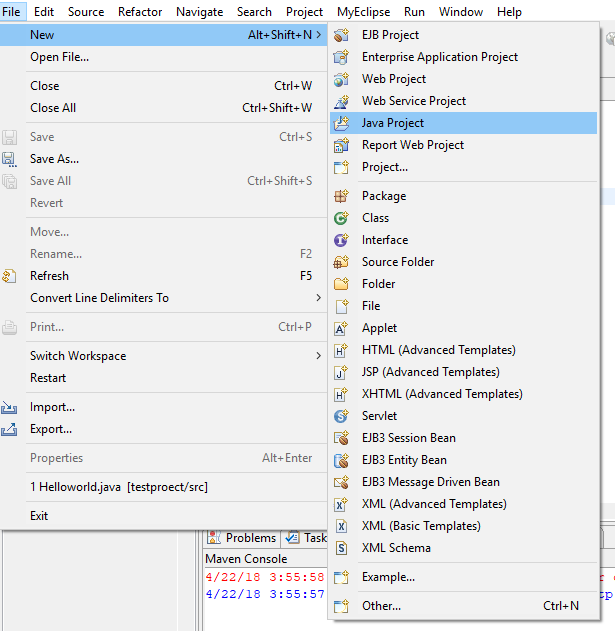615x631 pixels.
Task: Open the Project menu in menu bar
Action: coord(304,12)
